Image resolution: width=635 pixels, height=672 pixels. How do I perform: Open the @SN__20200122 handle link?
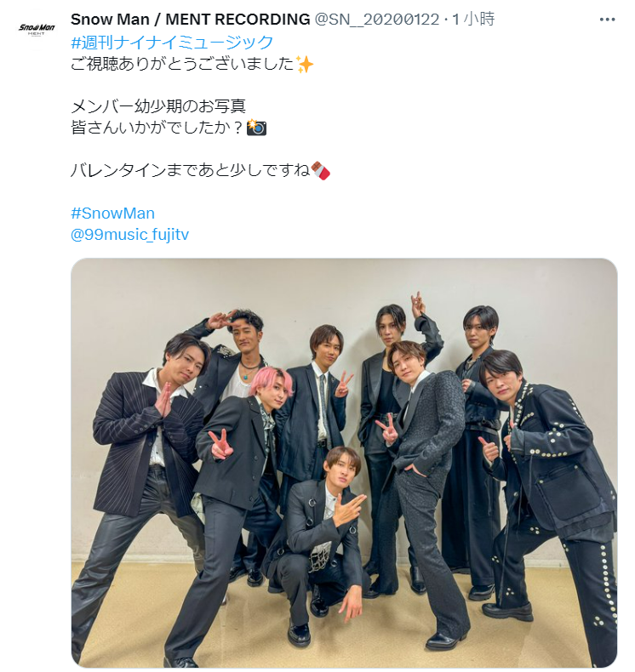pyautogui.click(x=377, y=20)
